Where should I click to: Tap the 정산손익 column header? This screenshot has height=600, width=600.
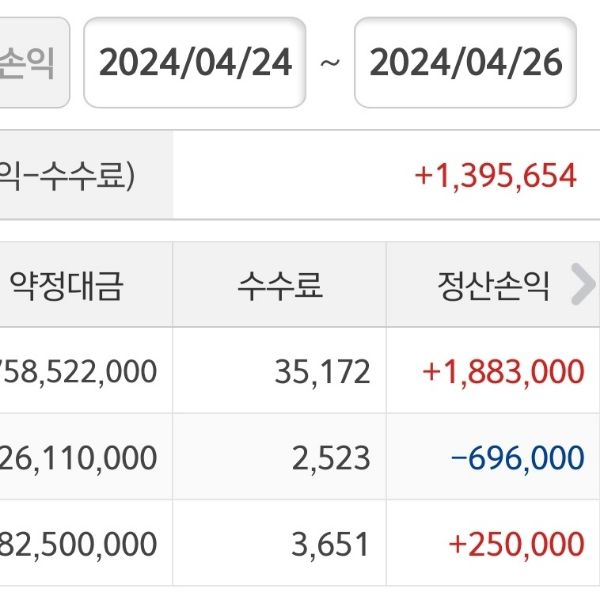[x=494, y=287]
